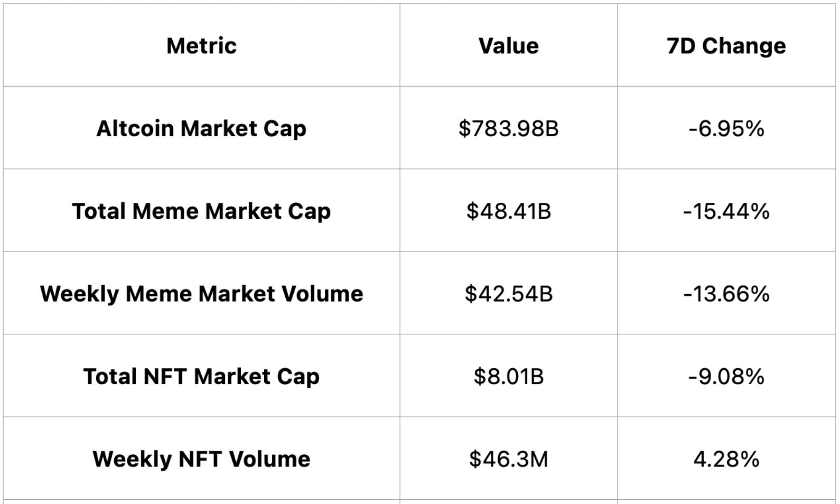
Task: Click the Weekly NFT Volume label
Action: 201,459
